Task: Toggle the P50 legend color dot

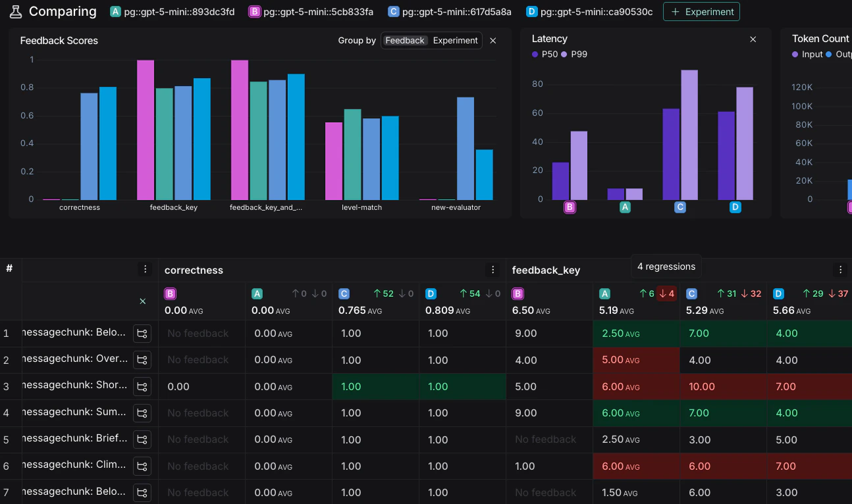Action: [x=535, y=54]
